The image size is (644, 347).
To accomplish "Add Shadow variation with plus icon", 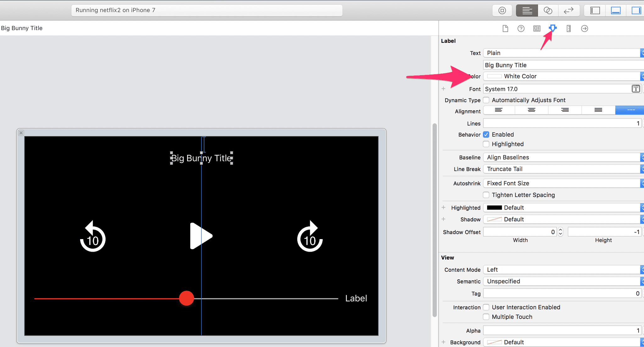I will (443, 219).
